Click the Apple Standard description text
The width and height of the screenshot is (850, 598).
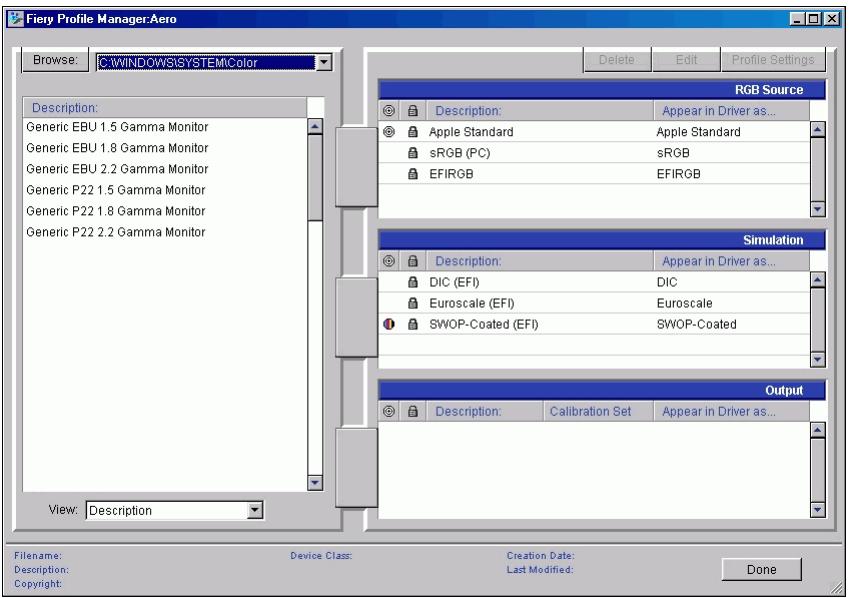tap(471, 132)
